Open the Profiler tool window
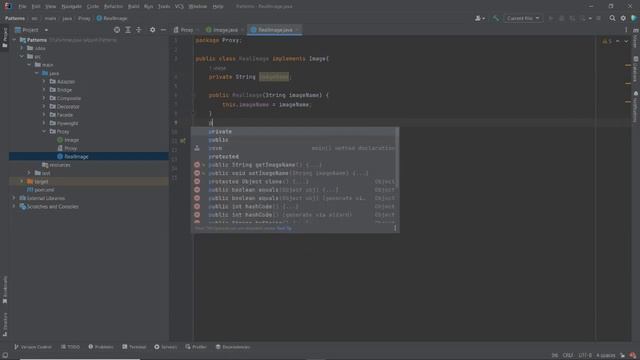This screenshot has width=640, height=360. [x=196, y=347]
